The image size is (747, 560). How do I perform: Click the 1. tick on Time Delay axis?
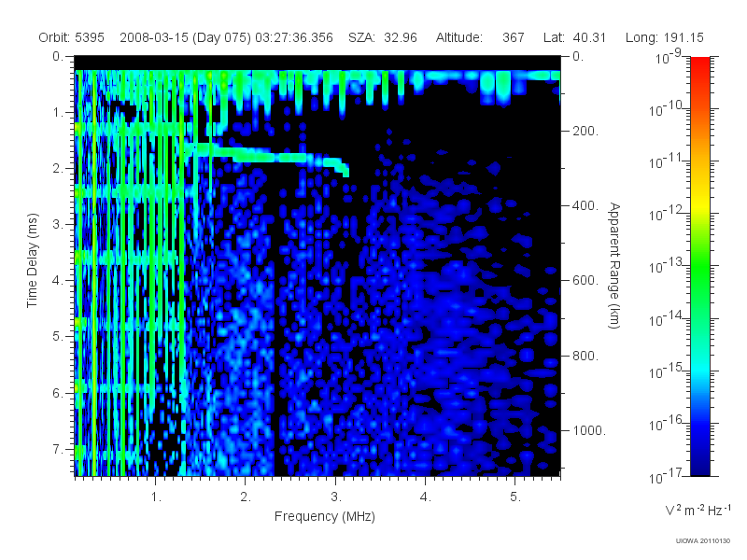point(58,112)
